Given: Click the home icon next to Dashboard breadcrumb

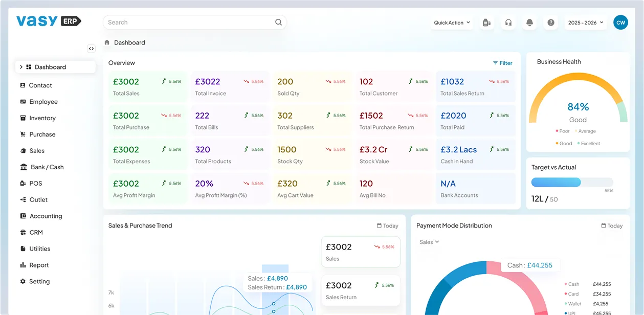Looking at the screenshot, I should click(x=107, y=42).
